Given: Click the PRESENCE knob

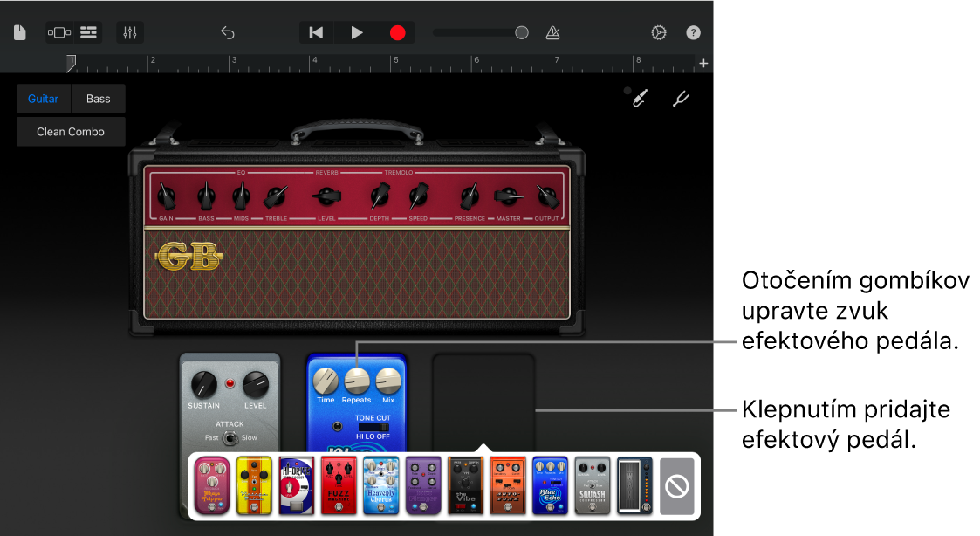Looking at the screenshot, I should (469, 196).
